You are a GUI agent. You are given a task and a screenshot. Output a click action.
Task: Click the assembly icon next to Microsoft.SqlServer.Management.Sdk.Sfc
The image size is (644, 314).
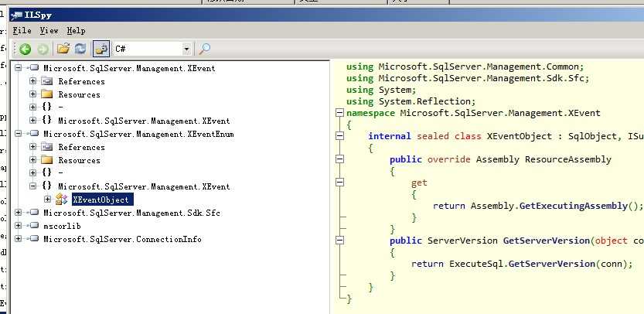(33, 213)
